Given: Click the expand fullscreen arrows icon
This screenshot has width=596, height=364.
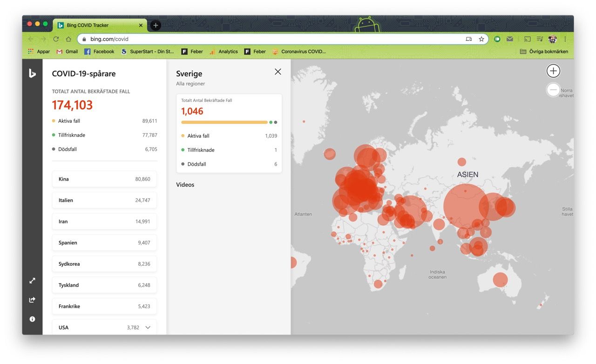Looking at the screenshot, I should pos(32,281).
